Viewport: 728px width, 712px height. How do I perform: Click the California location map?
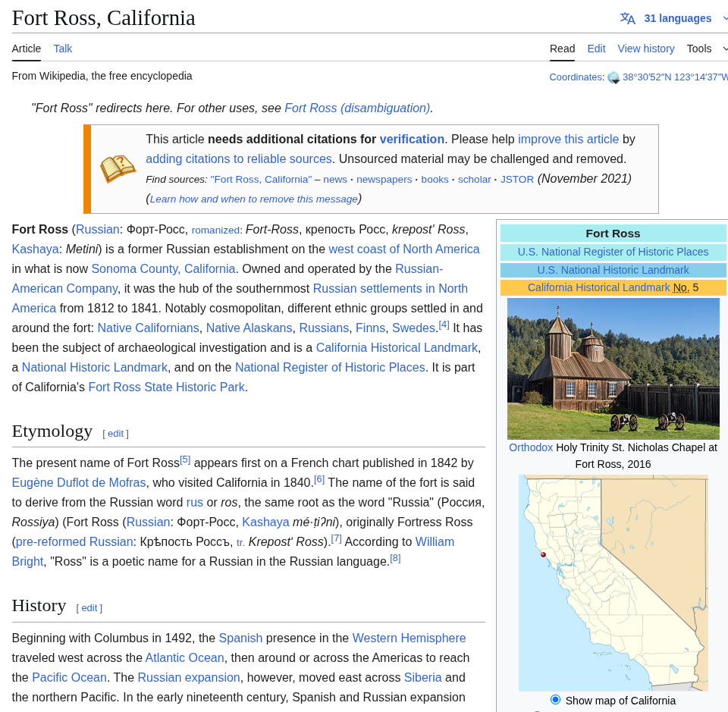click(613, 583)
